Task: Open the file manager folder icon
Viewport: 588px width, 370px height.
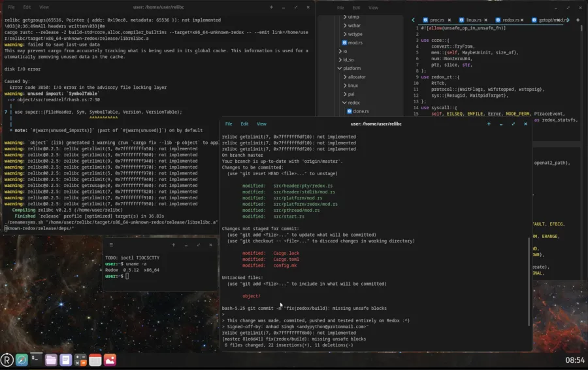Action: tap(51, 360)
